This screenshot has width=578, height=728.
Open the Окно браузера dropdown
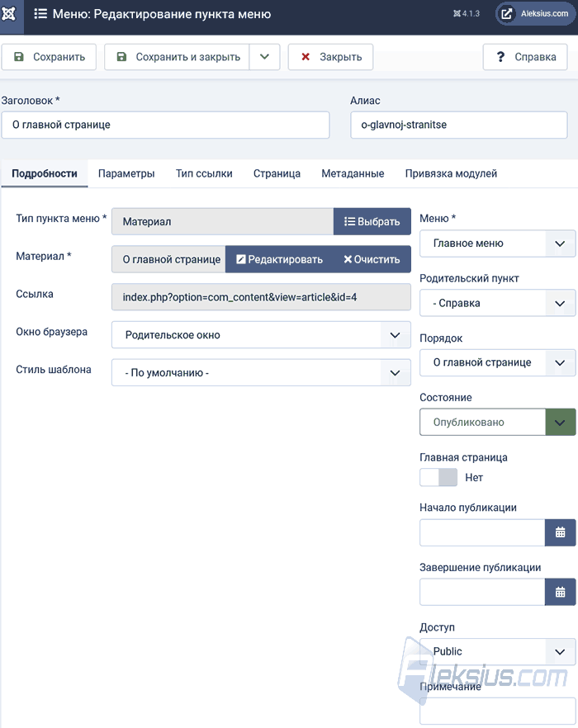click(261, 335)
